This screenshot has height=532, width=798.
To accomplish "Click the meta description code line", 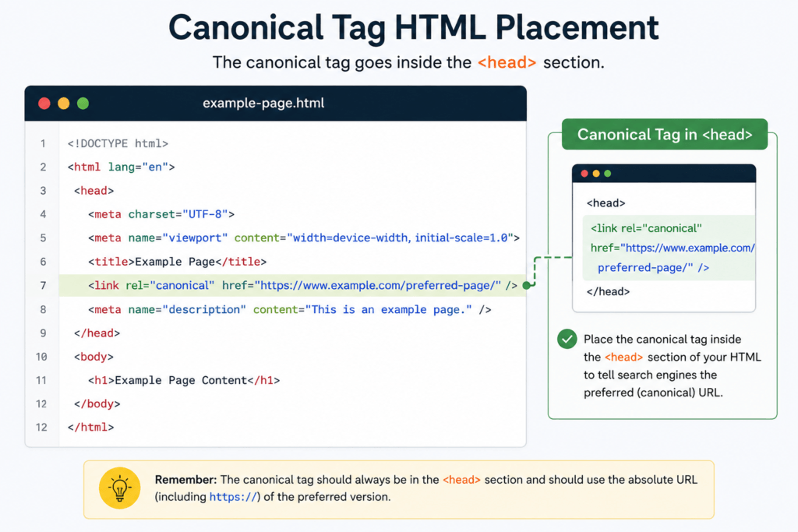I will pyautogui.click(x=290, y=309).
